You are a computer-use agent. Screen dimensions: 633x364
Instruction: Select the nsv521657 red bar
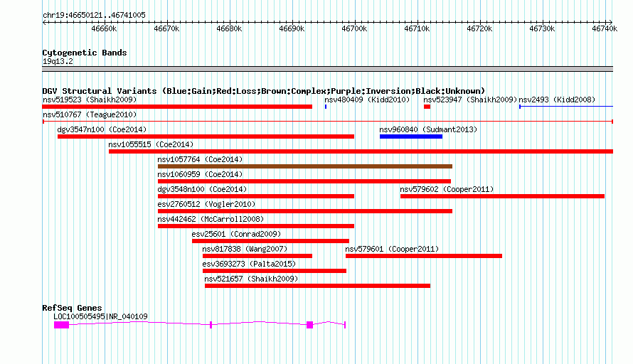(x=318, y=286)
